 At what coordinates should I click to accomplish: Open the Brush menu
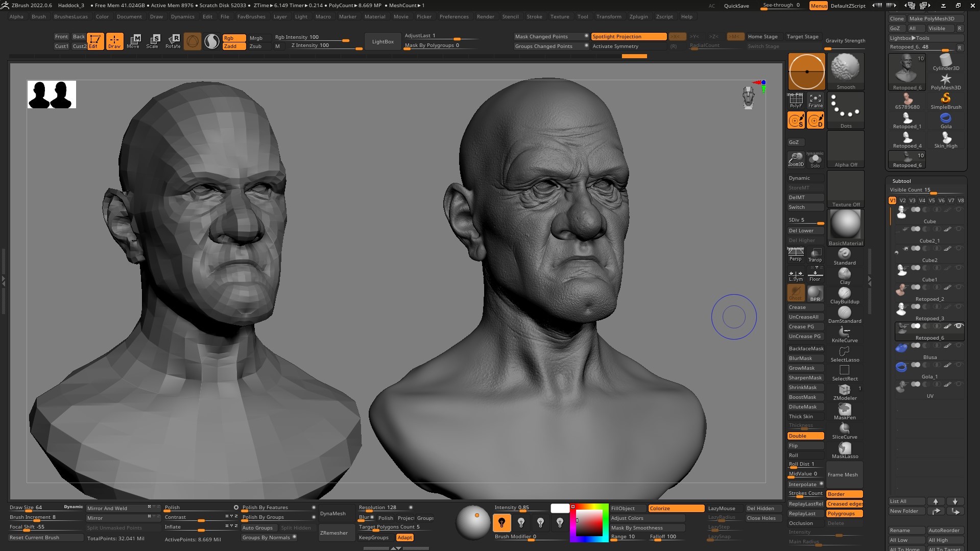coord(39,16)
